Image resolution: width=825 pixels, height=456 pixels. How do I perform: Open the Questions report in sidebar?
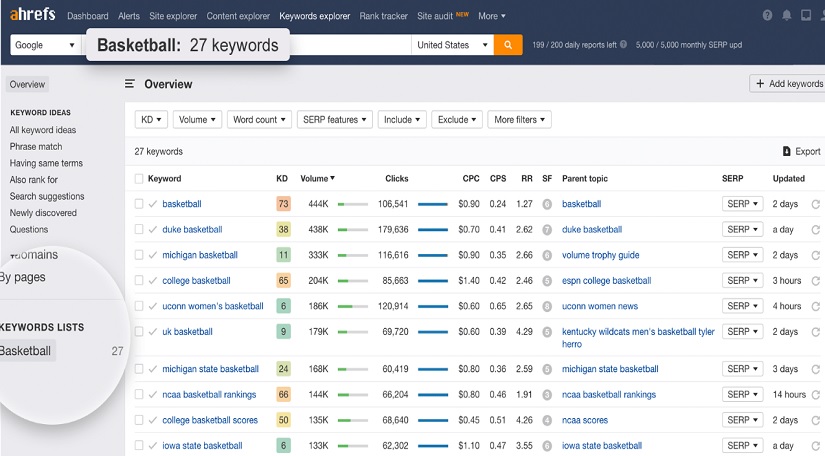28,229
